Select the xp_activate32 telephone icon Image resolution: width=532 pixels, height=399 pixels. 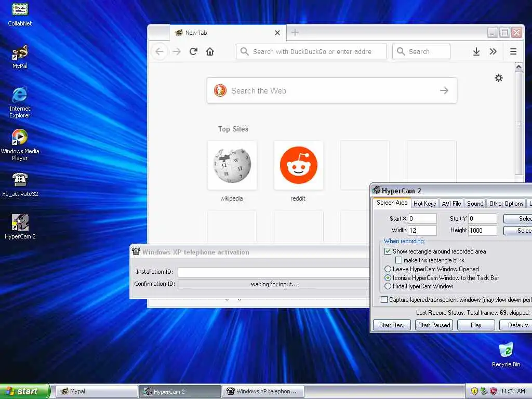click(20, 185)
